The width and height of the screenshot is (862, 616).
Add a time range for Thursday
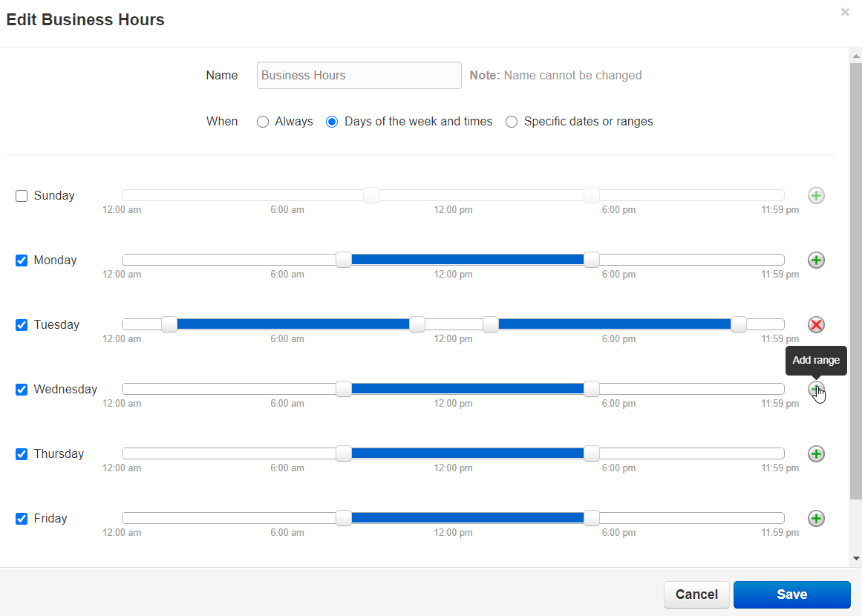pyautogui.click(x=816, y=454)
